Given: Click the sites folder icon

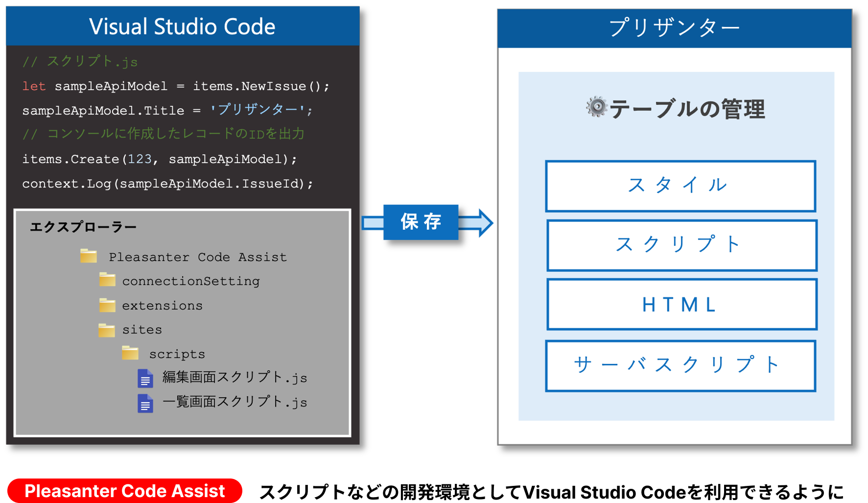Looking at the screenshot, I should pos(107,330).
